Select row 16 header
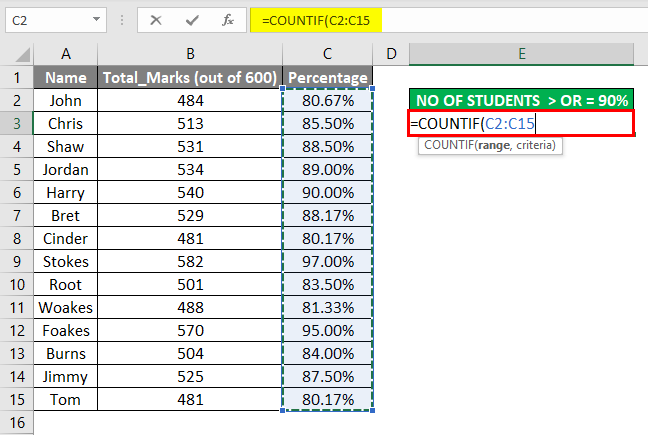 (17, 423)
